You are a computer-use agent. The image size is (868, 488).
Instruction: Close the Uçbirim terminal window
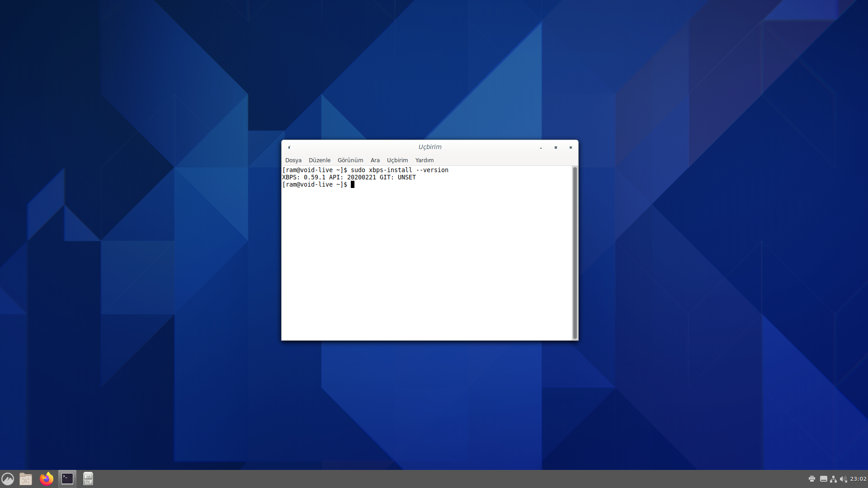pos(571,147)
